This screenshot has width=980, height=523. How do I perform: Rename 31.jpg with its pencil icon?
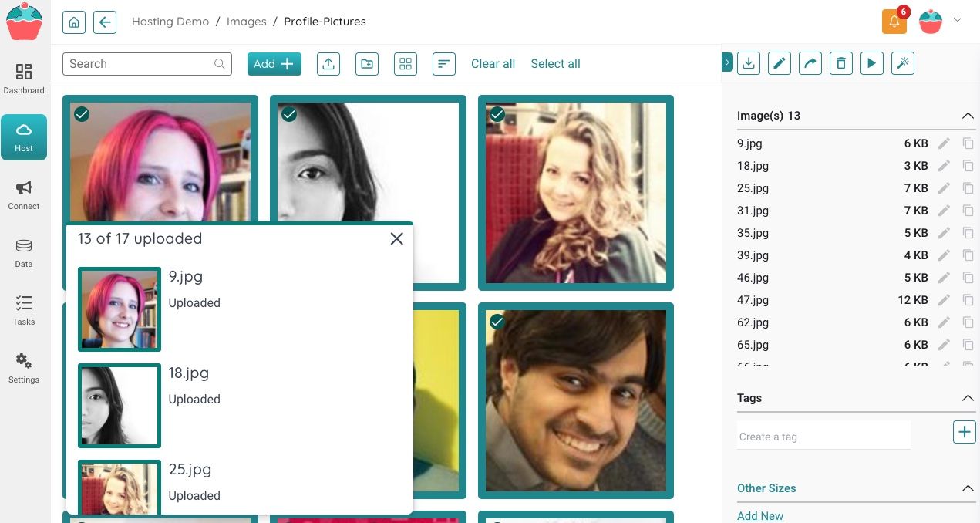[944, 211]
